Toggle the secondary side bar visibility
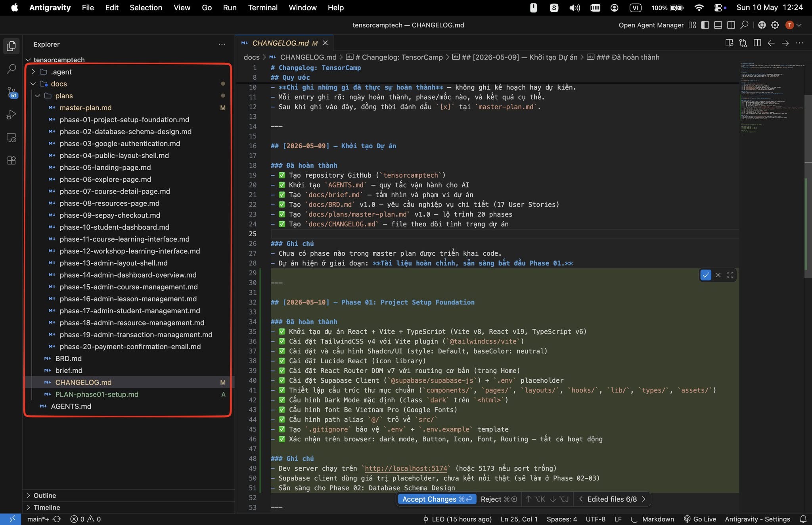This screenshot has height=525, width=812. pyautogui.click(x=731, y=25)
